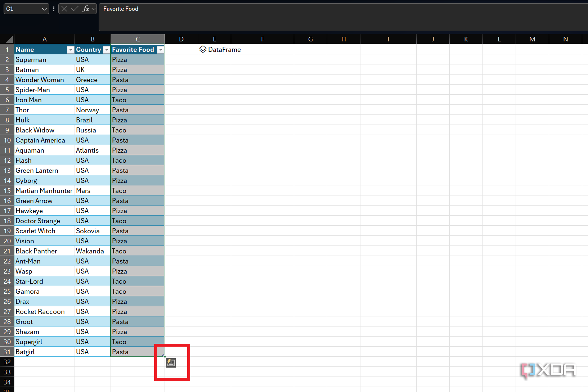Select the Batgirl cell

(x=44, y=352)
